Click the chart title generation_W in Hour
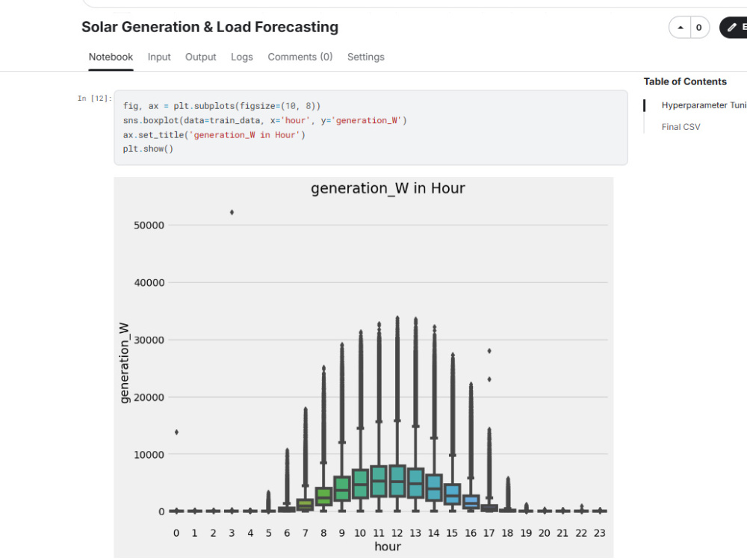 point(387,189)
